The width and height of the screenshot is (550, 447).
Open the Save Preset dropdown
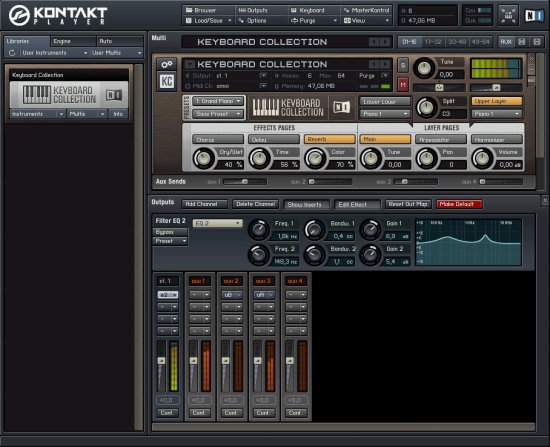coord(218,114)
